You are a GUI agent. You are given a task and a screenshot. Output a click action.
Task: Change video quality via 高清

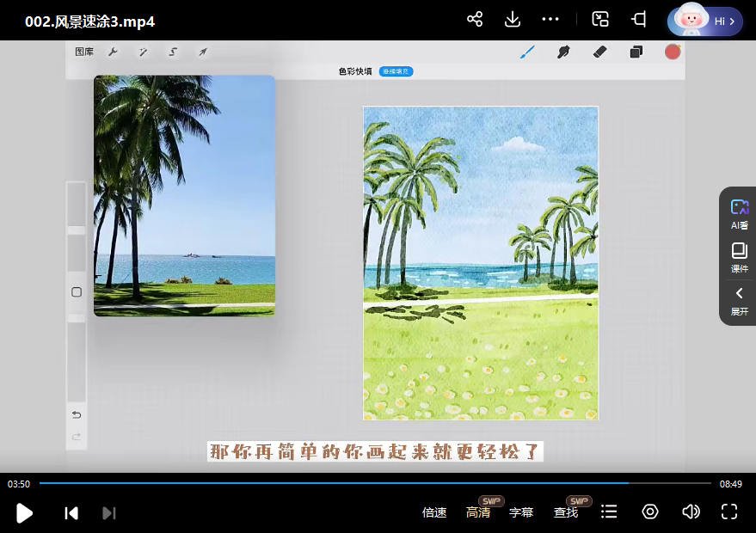(478, 512)
